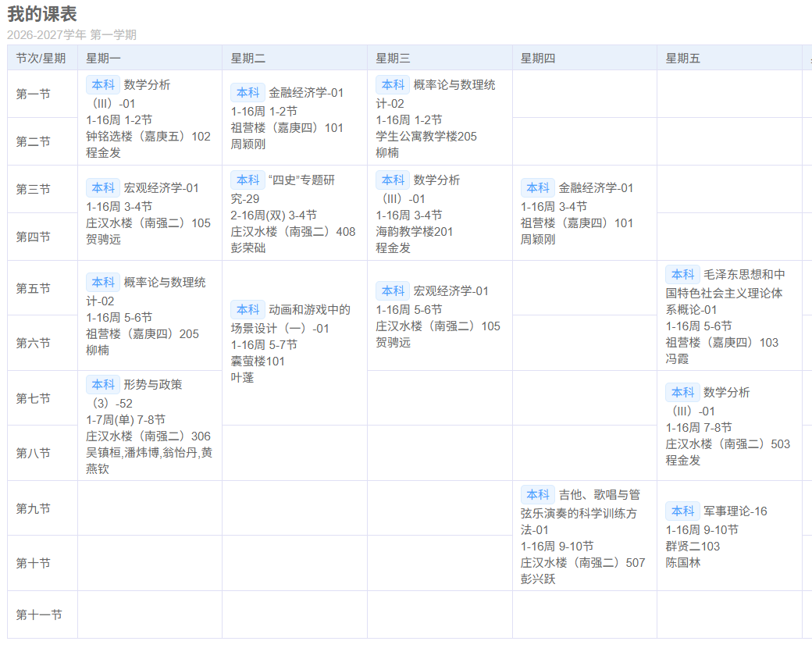
Task: Open the 吉他、歌唱与管弦乐 training course
Action: tap(585, 536)
